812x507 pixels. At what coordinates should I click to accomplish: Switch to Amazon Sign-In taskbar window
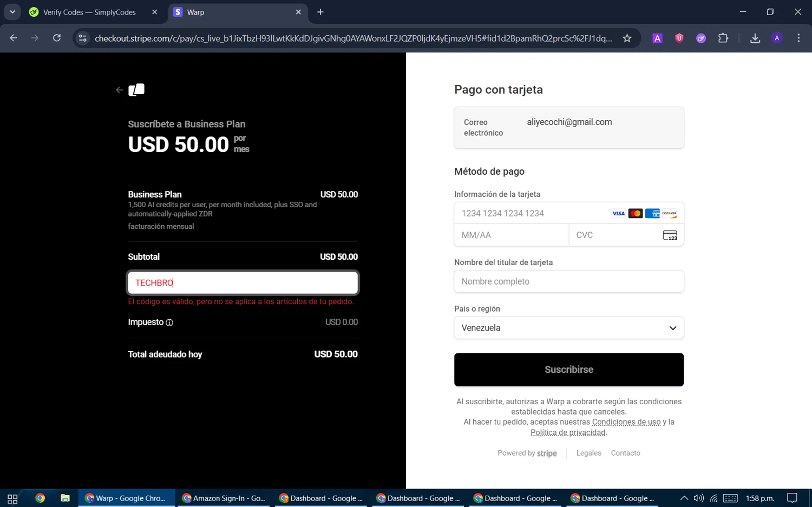[x=224, y=498]
